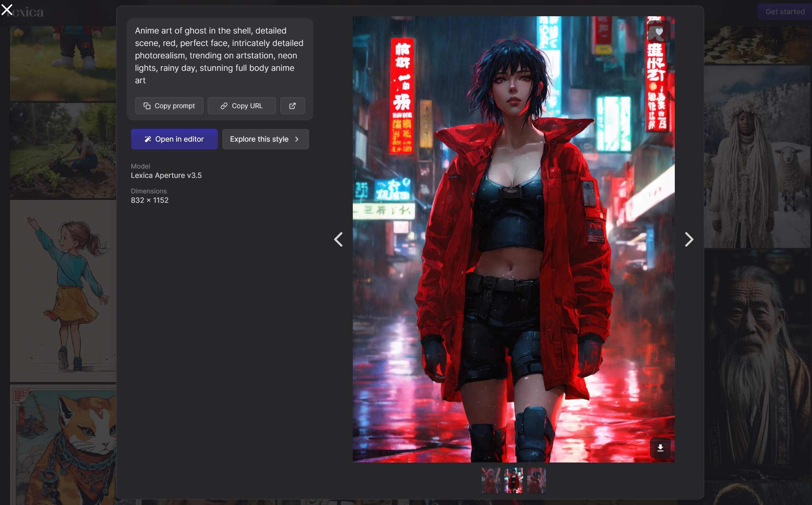Screen dimensions: 812x505
Task: Click the Copy URL button
Action: tap(242, 106)
